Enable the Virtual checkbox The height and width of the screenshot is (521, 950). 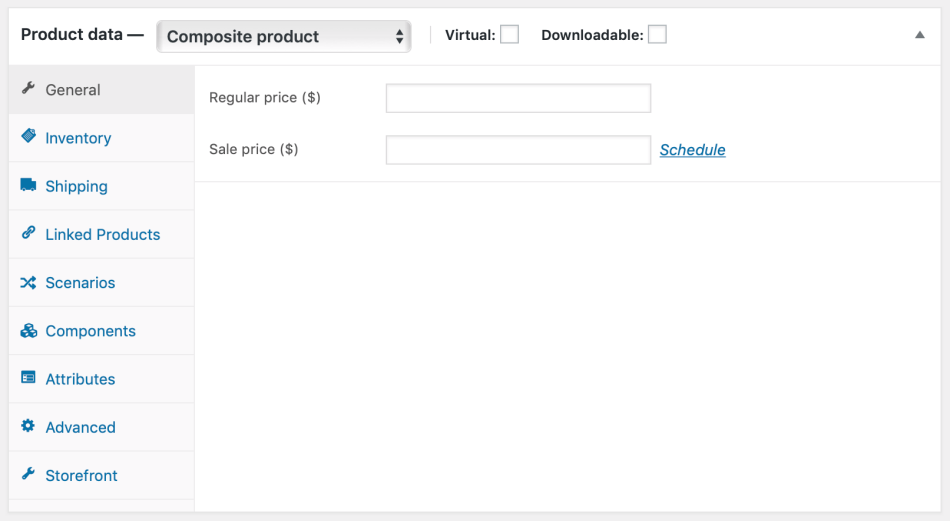coord(509,35)
